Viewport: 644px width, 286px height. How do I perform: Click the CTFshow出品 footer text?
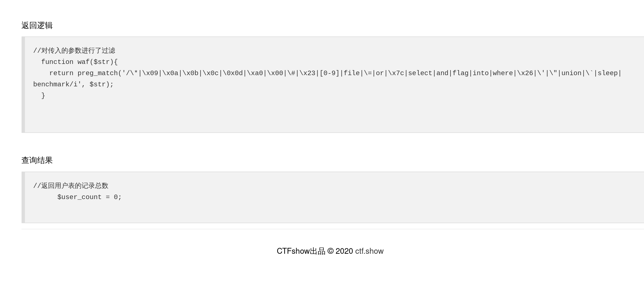[x=301, y=251]
